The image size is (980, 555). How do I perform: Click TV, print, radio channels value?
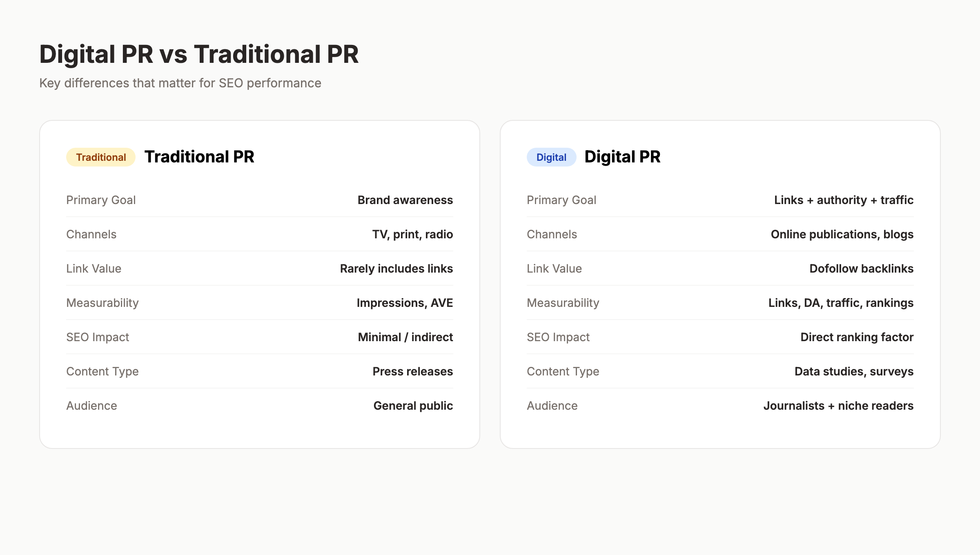coord(412,234)
